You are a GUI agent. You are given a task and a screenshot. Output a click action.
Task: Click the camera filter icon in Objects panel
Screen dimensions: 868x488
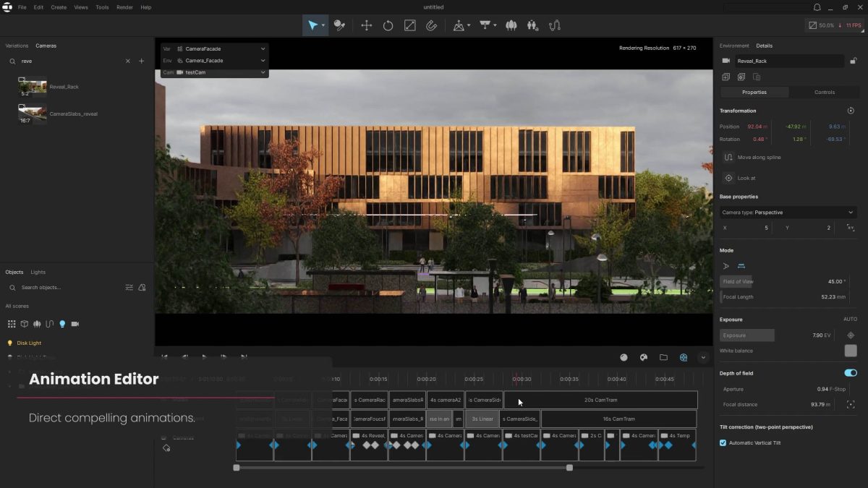(x=74, y=324)
